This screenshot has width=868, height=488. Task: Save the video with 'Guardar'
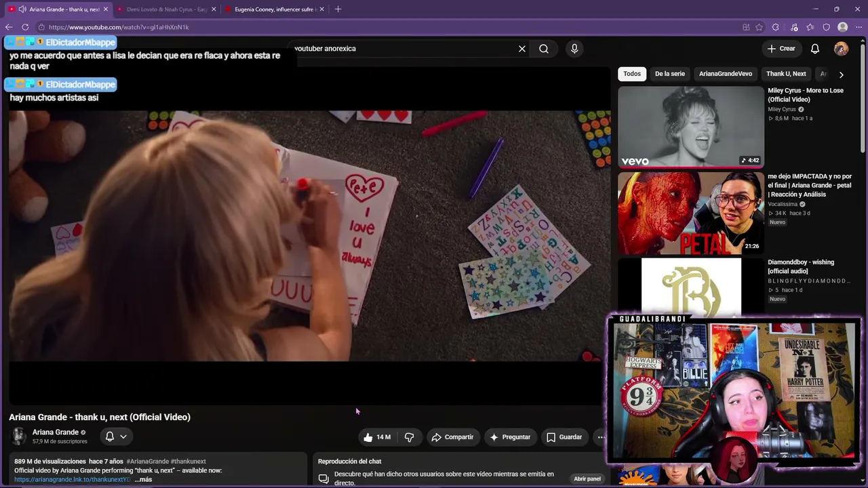click(564, 437)
